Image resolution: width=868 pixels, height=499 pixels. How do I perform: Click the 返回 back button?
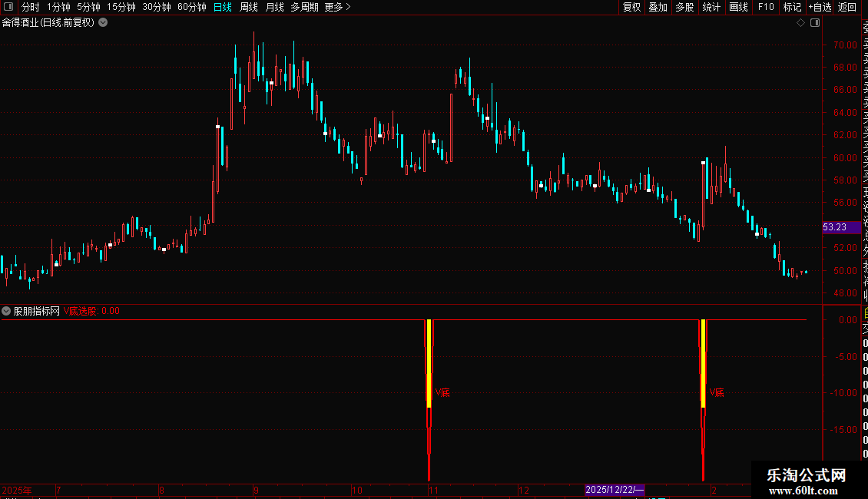[847, 7]
